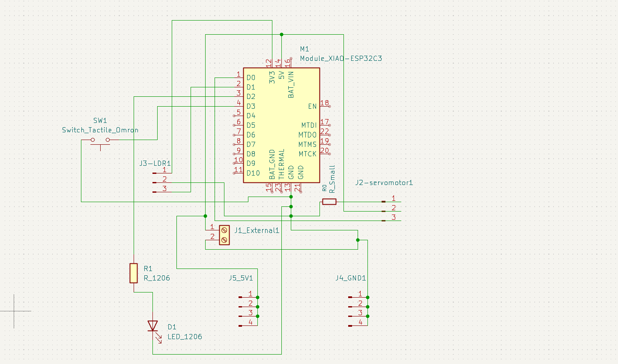
Task: Click pin 2 of the J1_External1 terminal
Action: click(212, 239)
